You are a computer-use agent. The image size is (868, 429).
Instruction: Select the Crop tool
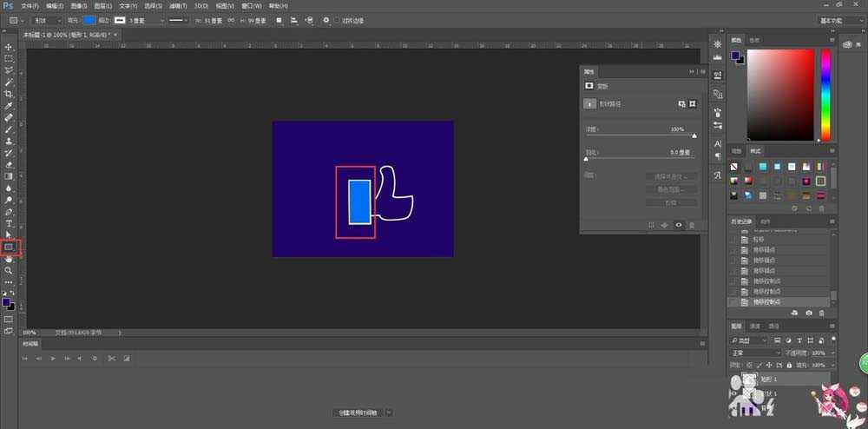9,94
